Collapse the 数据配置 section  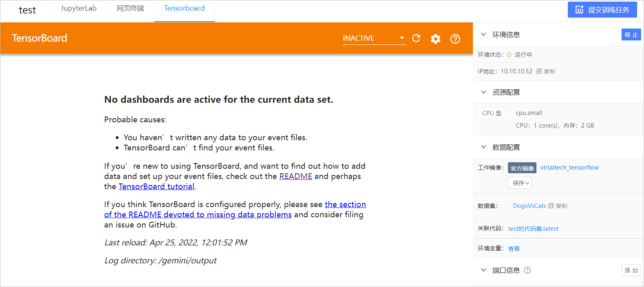[x=484, y=147]
